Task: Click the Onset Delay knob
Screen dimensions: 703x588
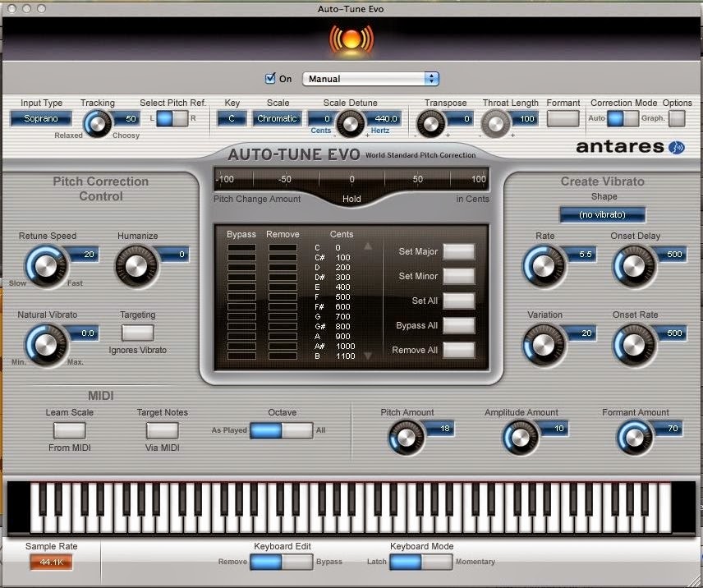Action: point(634,266)
